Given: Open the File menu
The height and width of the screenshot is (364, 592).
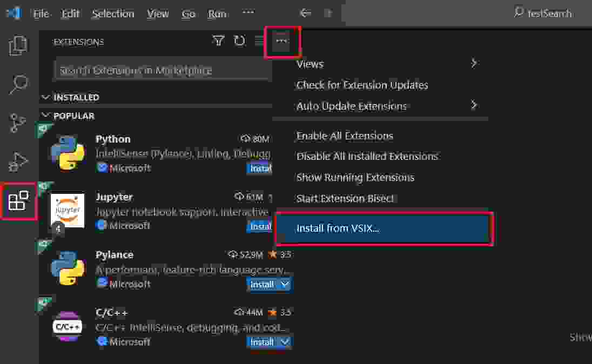Looking at the screenshot, I should pyautogui.click(x=41, y=14).
